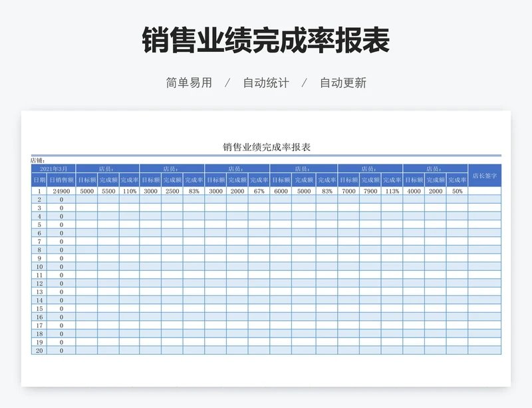Select the 店长签字 header cell

pos(485,176)
